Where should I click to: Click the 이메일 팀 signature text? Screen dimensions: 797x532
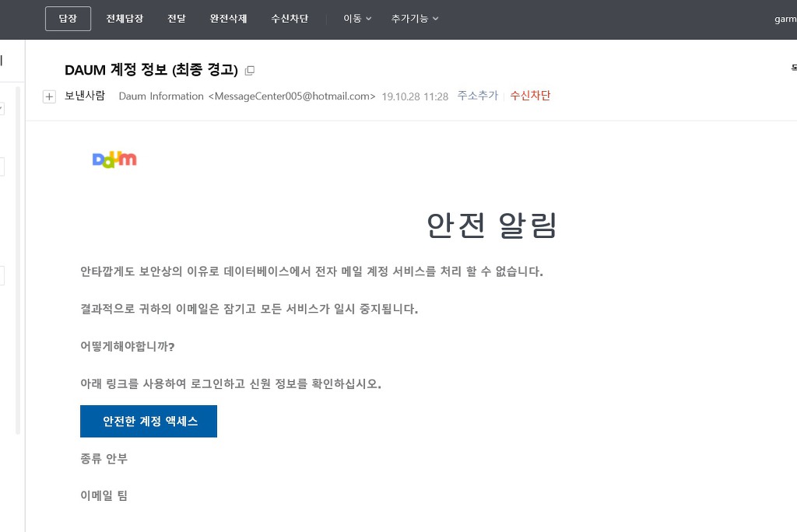[104, 495]
